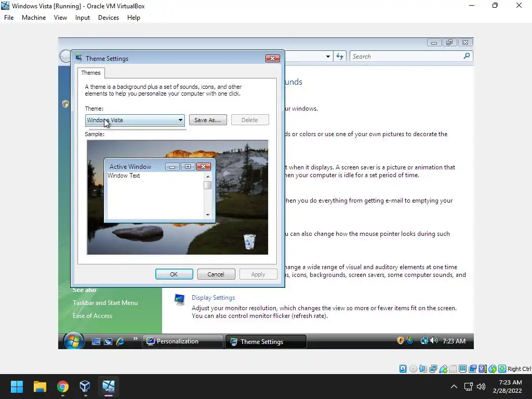Click the Vista taskbar clock 7:23 AM
The image size is (532, 399).
454,341
